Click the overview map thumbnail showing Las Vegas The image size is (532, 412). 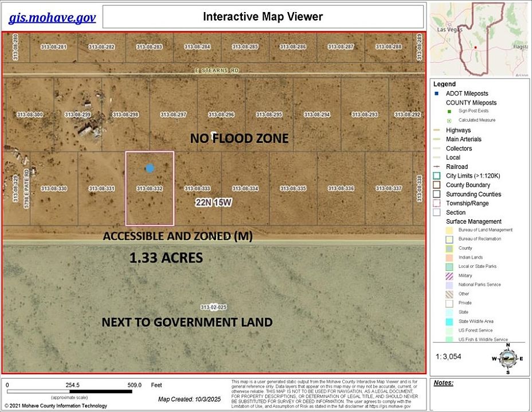pyautogui.click(x=479, y=38)
